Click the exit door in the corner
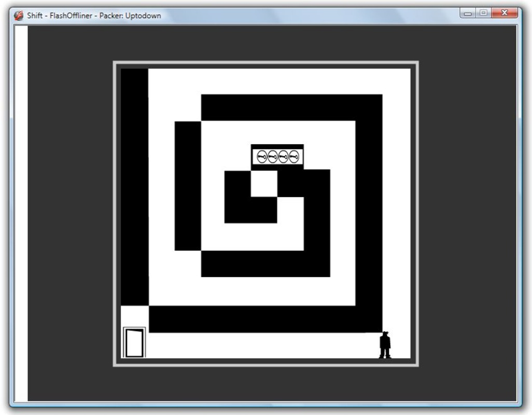 point(134,342)
